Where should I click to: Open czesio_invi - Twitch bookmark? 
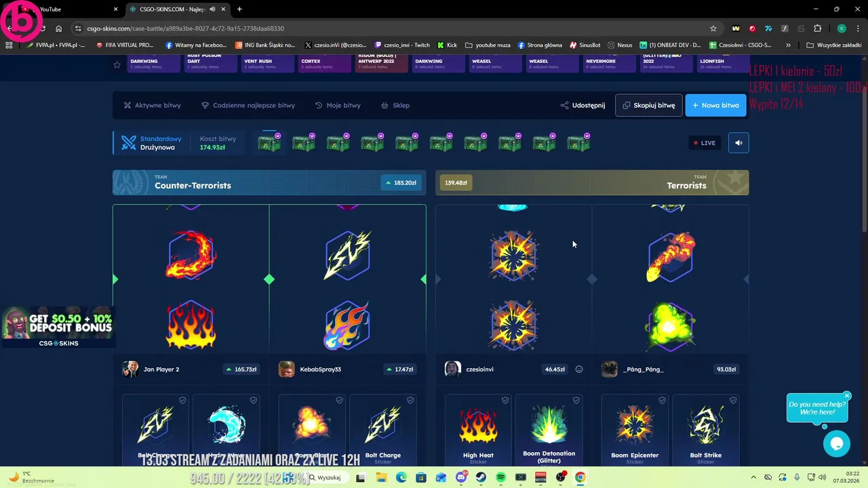point(402,45)
